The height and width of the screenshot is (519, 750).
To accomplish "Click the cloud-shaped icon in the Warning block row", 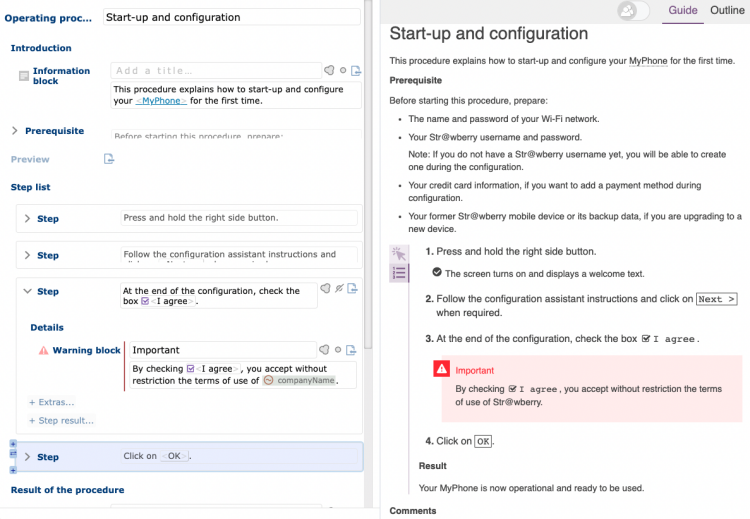I will (x=324, y=350).
